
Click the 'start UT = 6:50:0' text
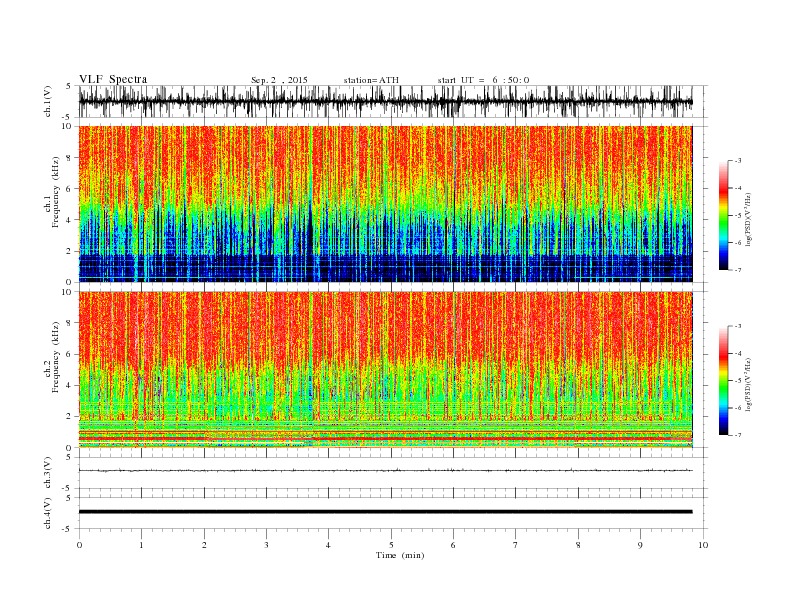pyautogui.click(x=483, y=80)
